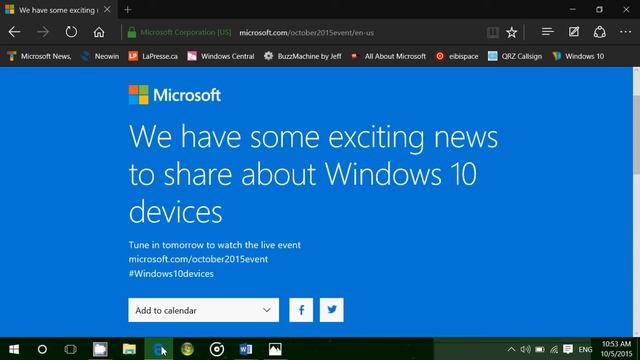Open the Action Center notifications

point(568,349)
